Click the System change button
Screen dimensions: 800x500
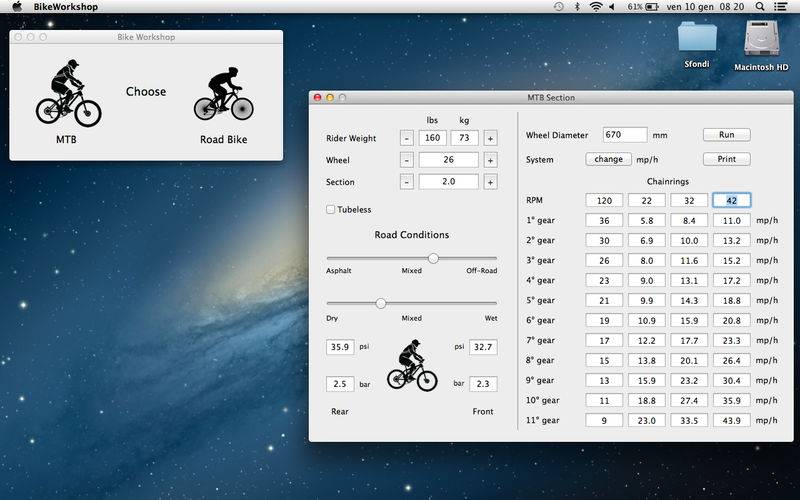click(608, 159)
